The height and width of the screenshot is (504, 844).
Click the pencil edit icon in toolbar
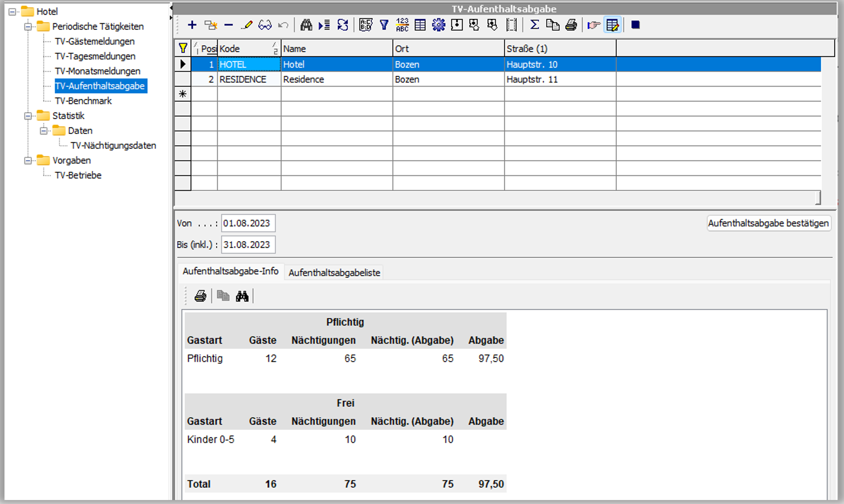tap(246, 25)
